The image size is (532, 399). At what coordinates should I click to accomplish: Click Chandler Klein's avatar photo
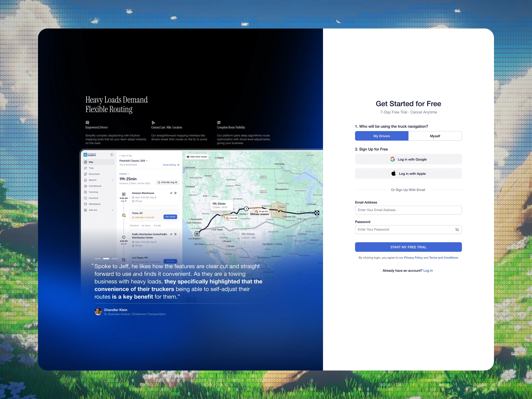coord(98,311)
